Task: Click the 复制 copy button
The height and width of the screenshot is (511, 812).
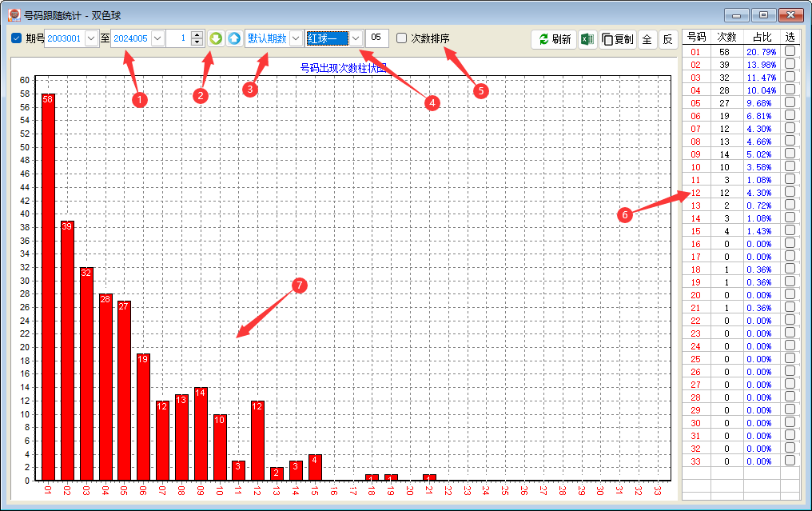Action: (x=618, y=39)
